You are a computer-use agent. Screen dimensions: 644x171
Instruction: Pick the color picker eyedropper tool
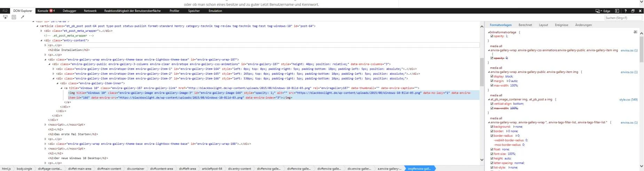click(x=23, y=17)
